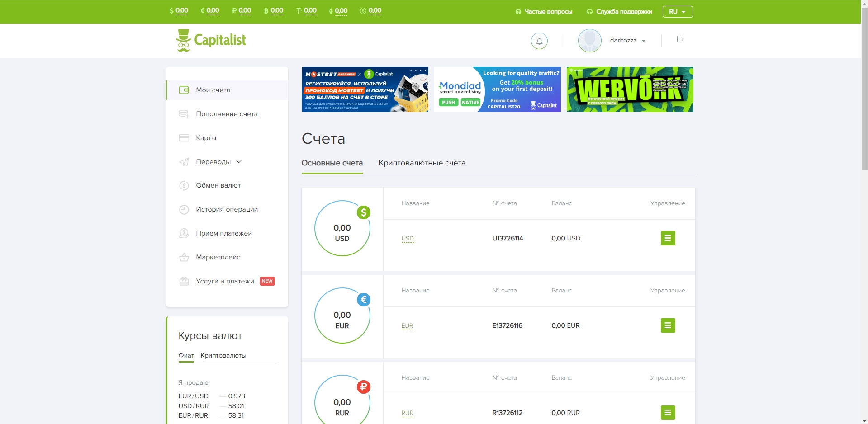Click account number E13726116
This screenshot has width=868, height=424.
507,325
